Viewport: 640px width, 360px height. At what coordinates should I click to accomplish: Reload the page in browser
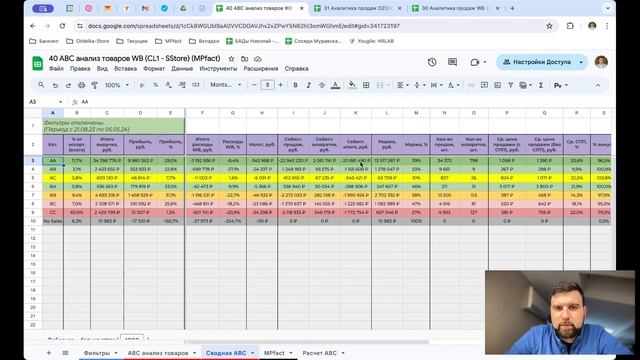(62, 26)
